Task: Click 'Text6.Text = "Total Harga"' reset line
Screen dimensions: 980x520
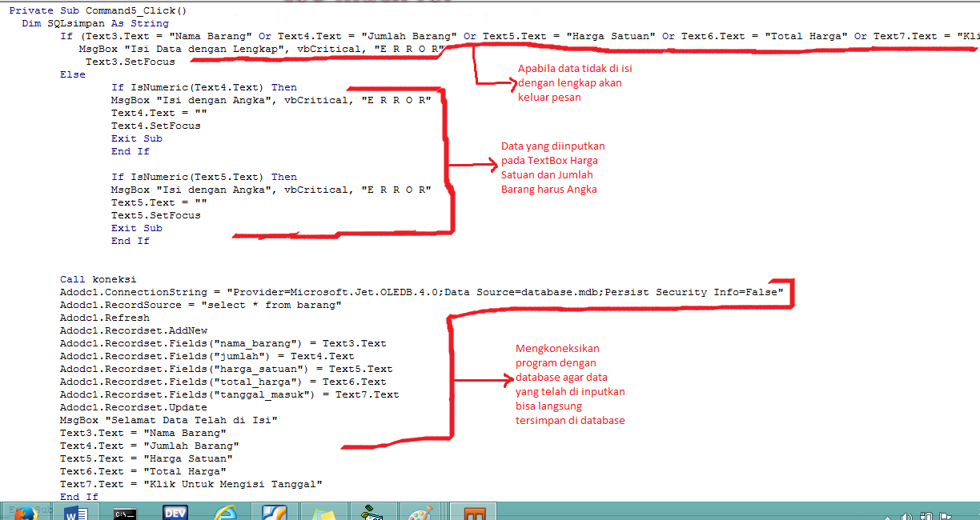Action: (x=143, y=471)
